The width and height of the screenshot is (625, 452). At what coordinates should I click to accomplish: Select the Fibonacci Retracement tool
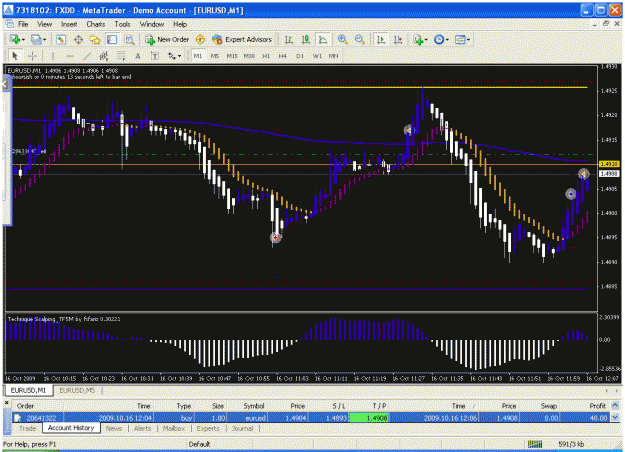[121, 56]
